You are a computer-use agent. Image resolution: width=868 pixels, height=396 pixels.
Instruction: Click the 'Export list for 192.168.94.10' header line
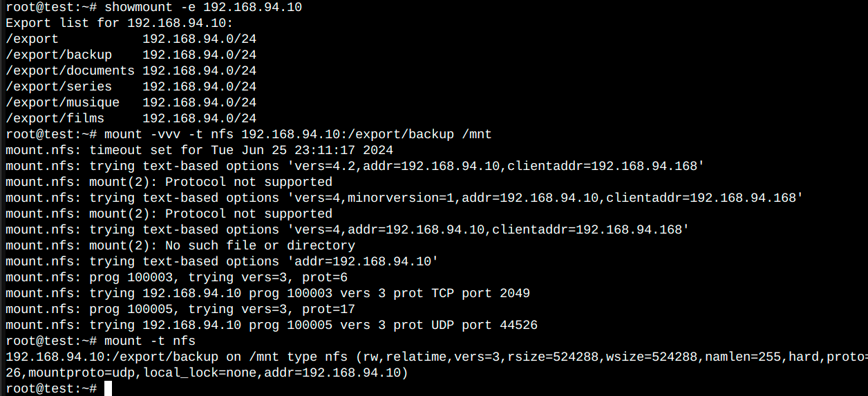coord(120,23)
